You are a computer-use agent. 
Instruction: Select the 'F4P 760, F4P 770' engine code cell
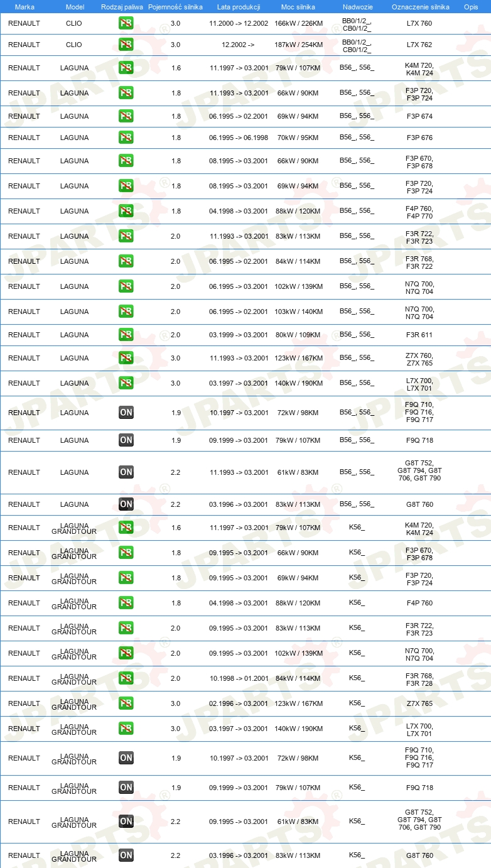[x=419, y=211]
